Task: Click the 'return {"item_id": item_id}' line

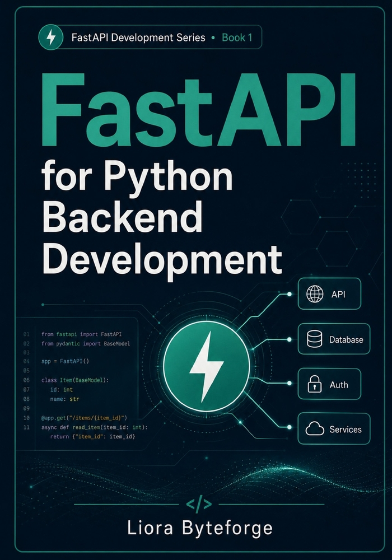Action: coord(92,436)
